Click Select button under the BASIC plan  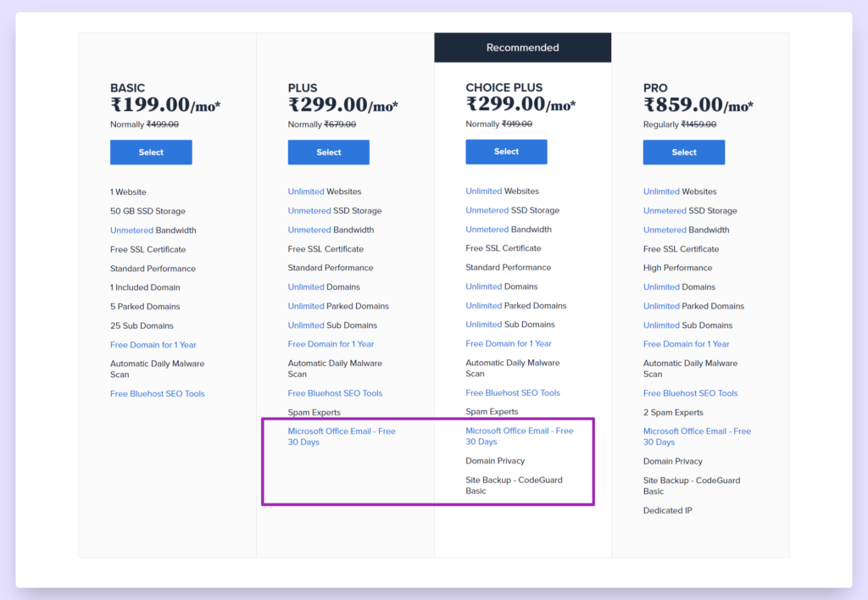click(x=151, y=153)
